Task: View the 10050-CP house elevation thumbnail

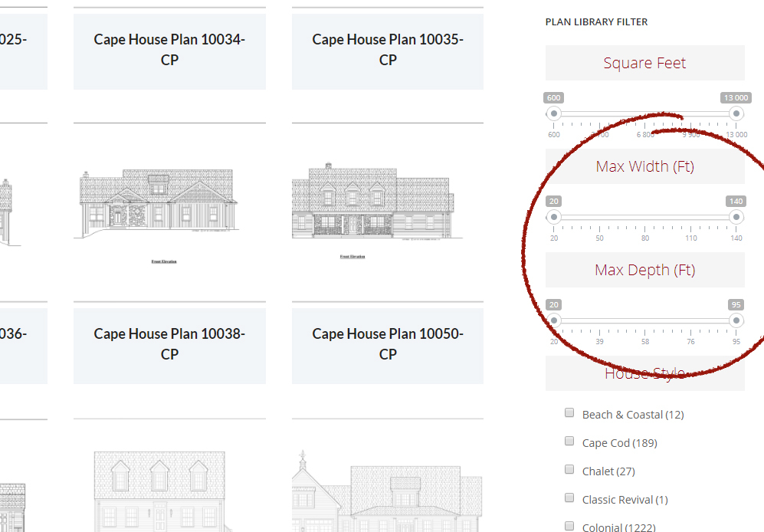Action: pyautogui.click(x=387, y=491)
